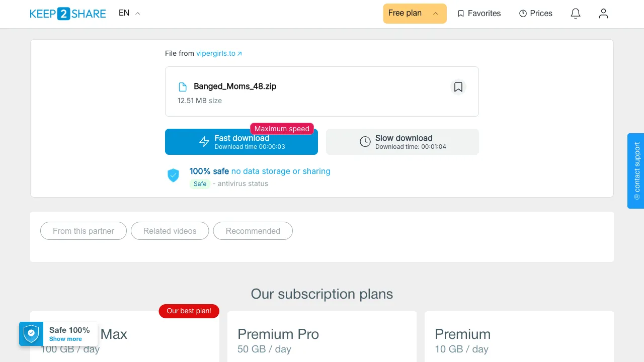Select the Recommended tab
This screenshot has width=644, height=362.
(x=253, y=231)
